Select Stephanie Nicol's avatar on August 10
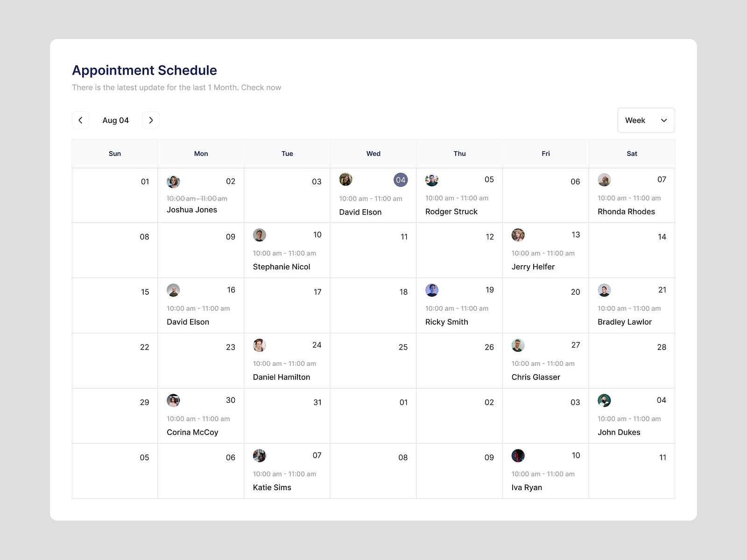The image size is (747, 560). coord(260,235)
